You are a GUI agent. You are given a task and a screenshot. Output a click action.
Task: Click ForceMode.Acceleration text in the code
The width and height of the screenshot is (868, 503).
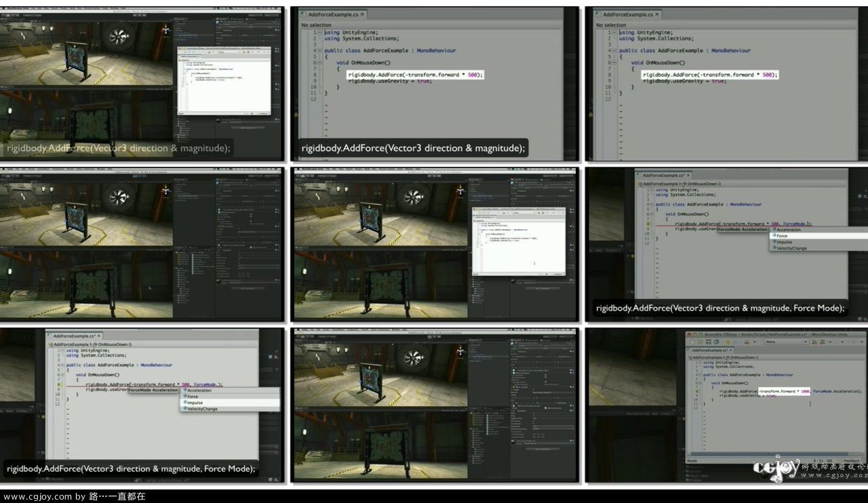pos(836,391)
